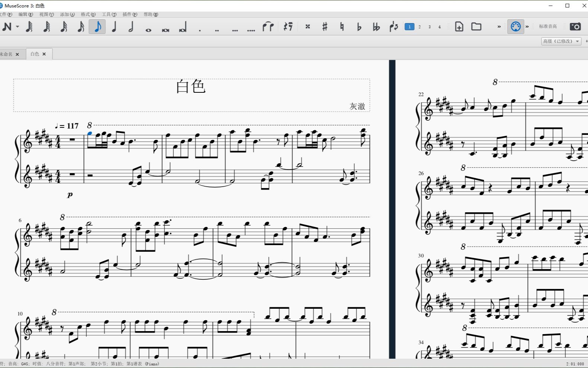Apply flat accidental
This screenshot has width=588, height=368.
(359, 27)
